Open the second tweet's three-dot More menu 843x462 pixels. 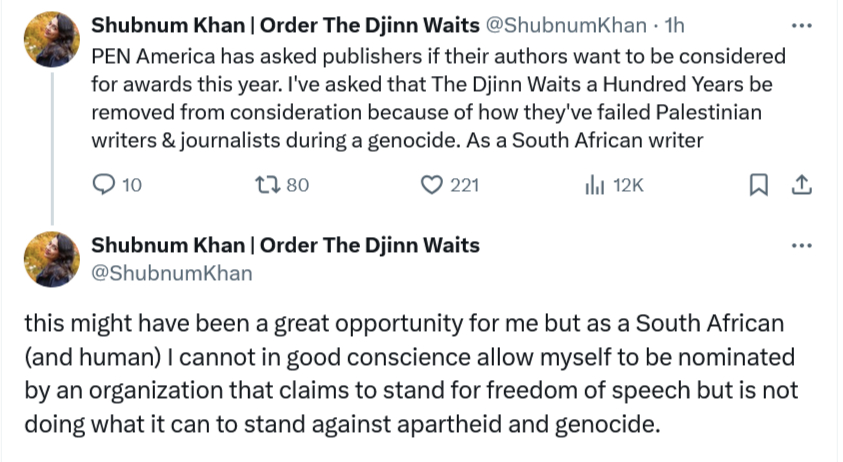pyautogui.click(x=801, y=246)
